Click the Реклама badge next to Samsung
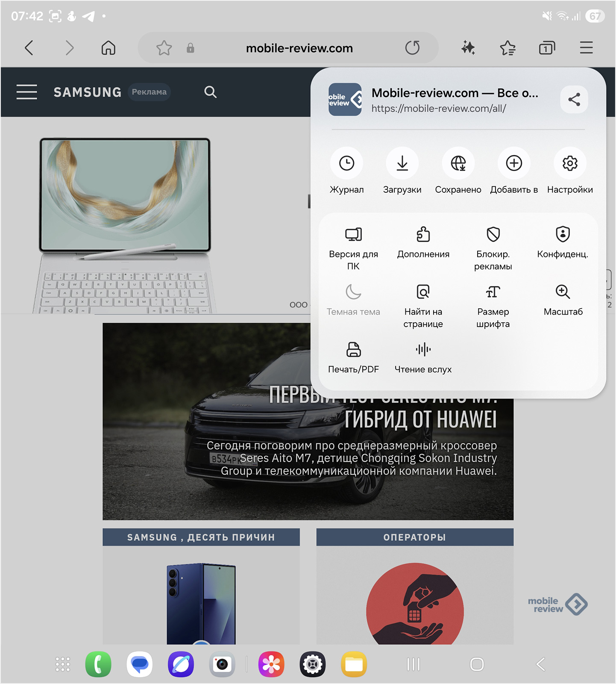 (149, 92)
